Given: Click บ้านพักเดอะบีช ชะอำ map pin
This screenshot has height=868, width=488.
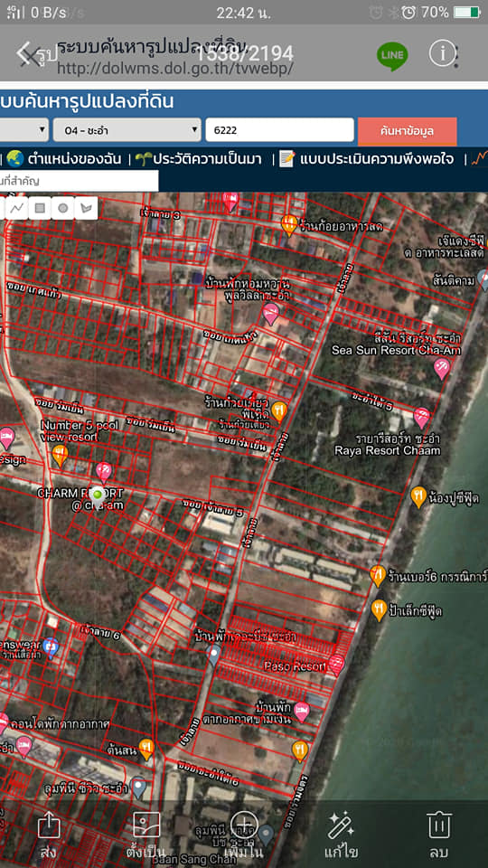Looking at the screenshot, I should click(214, 656).
